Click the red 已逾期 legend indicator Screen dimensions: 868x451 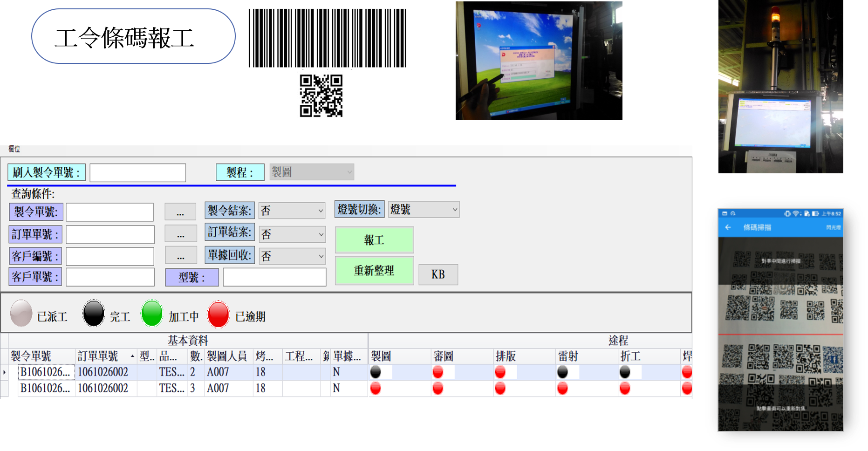click(219, 314)
